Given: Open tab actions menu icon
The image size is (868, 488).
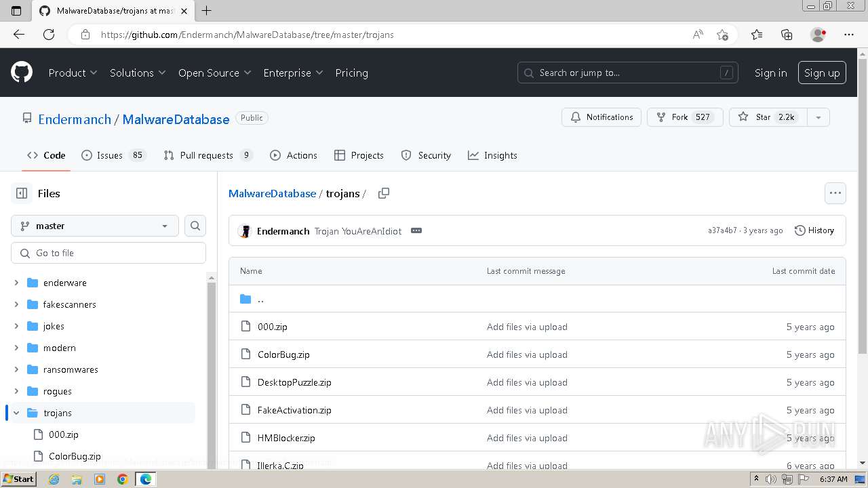Looking at the screenshot, I should 17,11.
